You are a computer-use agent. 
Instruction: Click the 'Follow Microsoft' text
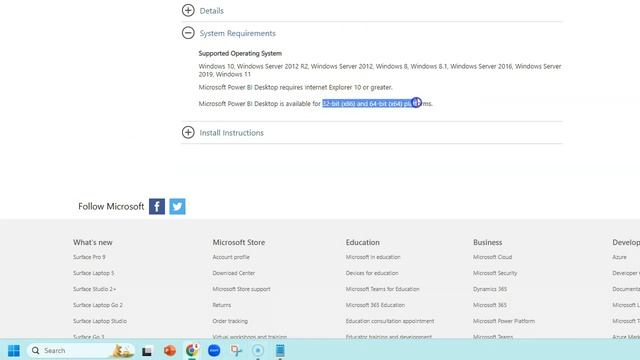(111, 206)
